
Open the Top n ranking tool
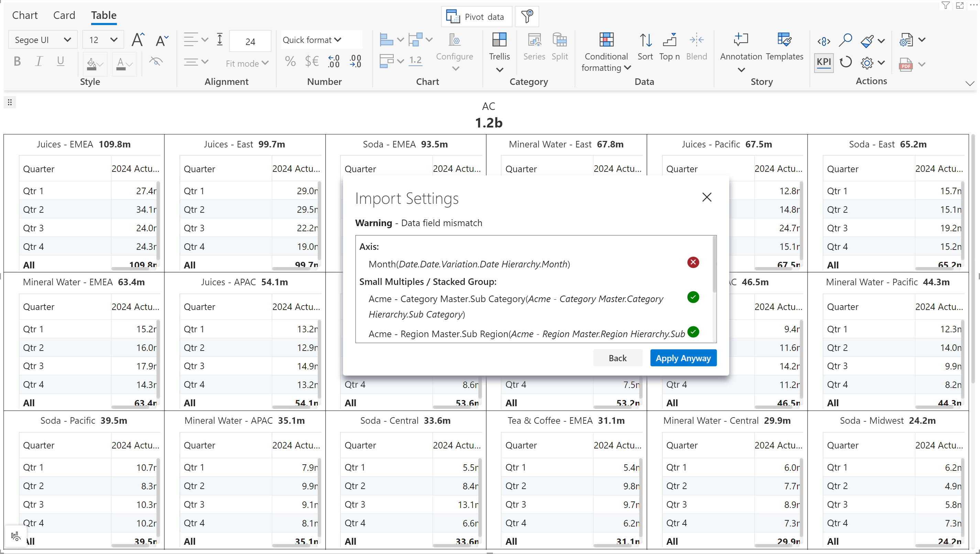(669, 40)
